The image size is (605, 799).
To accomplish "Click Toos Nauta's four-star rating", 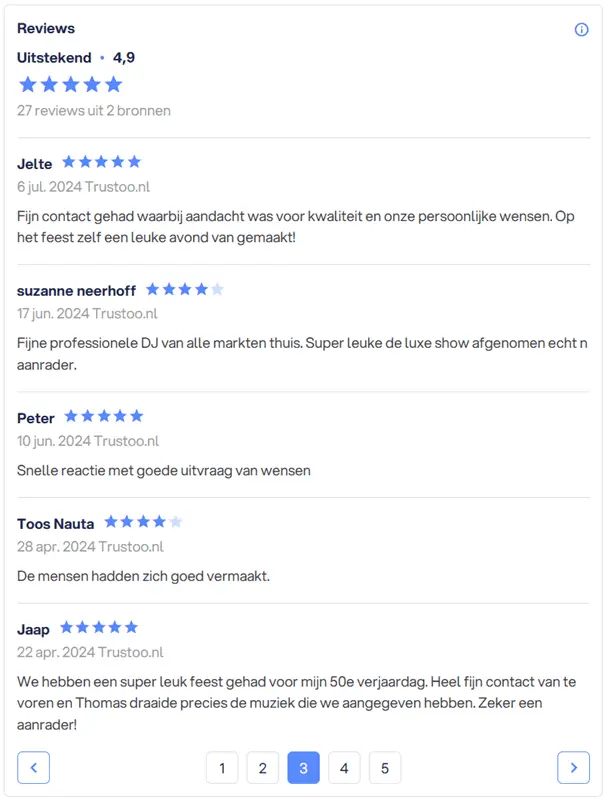I will coord(143,522).
